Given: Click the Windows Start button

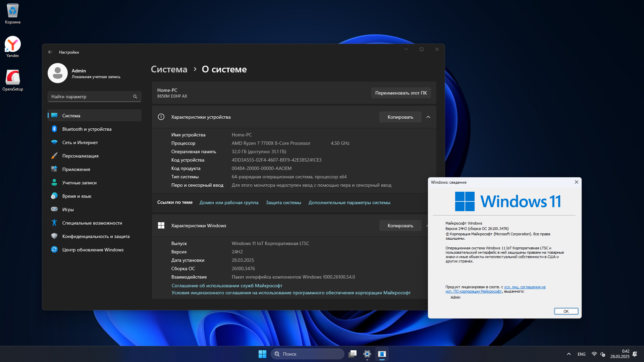Looking at the screenshot, I should point(262,354).
